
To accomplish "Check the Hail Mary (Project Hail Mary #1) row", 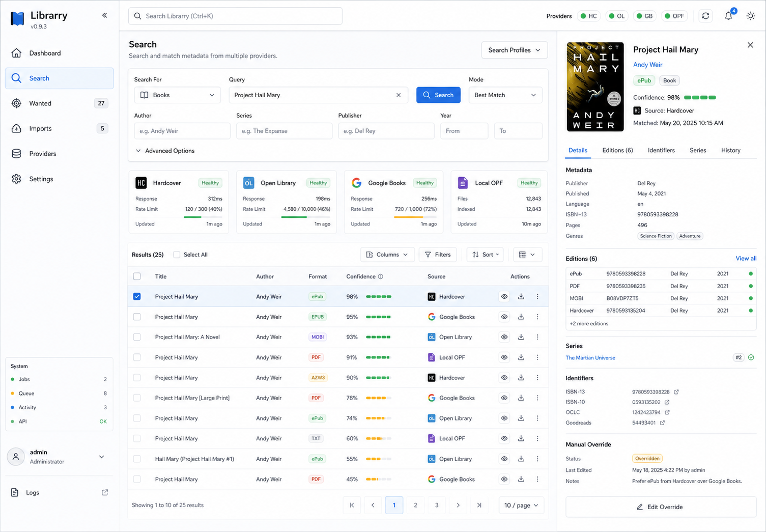I will pos(137,459).
